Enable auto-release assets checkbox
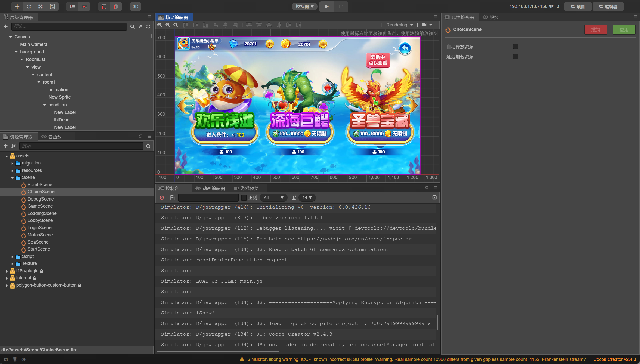Screen dimensions: 640x364 (515, 46)
